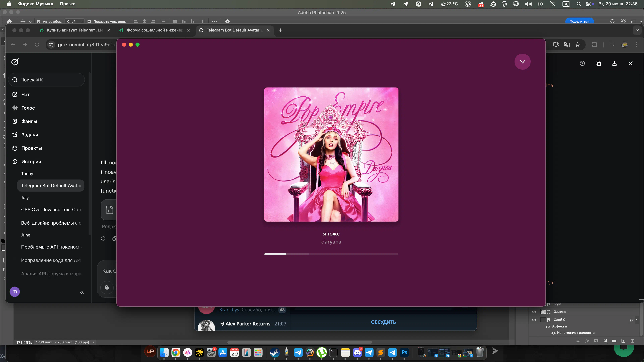Open site info icon left of grok.com URL
The width and height of the screenshot is (644, 362).
point(51,44)
